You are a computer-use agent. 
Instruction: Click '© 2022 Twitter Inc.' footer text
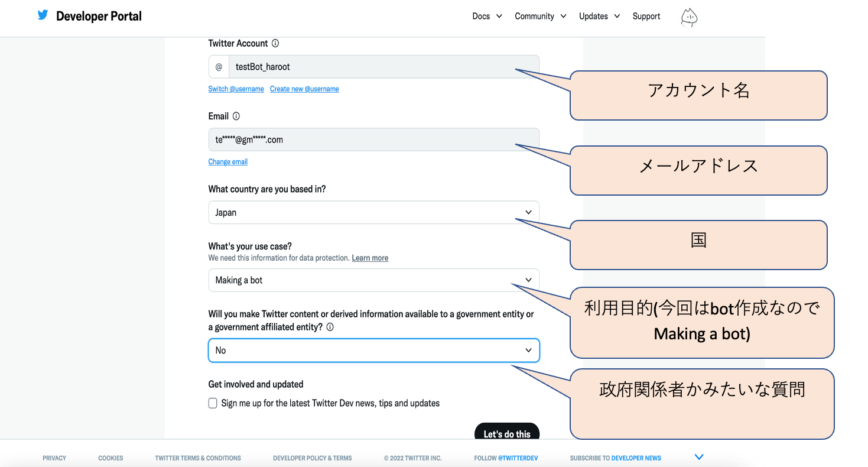412,458
